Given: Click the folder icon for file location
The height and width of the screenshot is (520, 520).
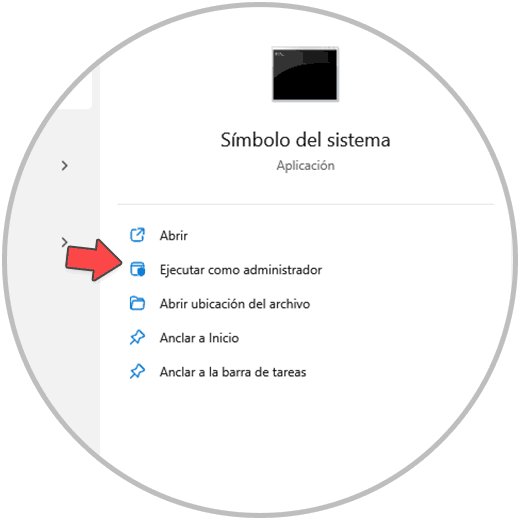Looking at the screenshot, I should (x=137, y=303).
